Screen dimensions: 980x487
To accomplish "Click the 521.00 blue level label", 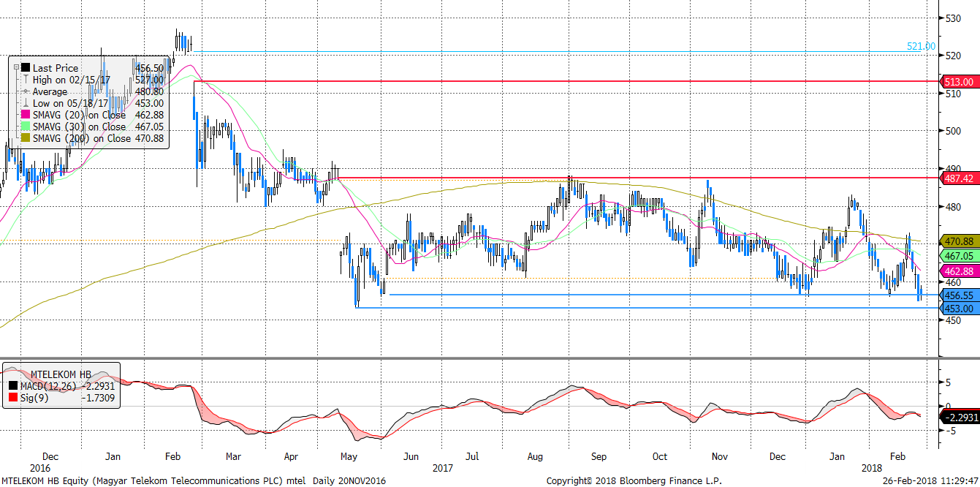I will 921,46.
